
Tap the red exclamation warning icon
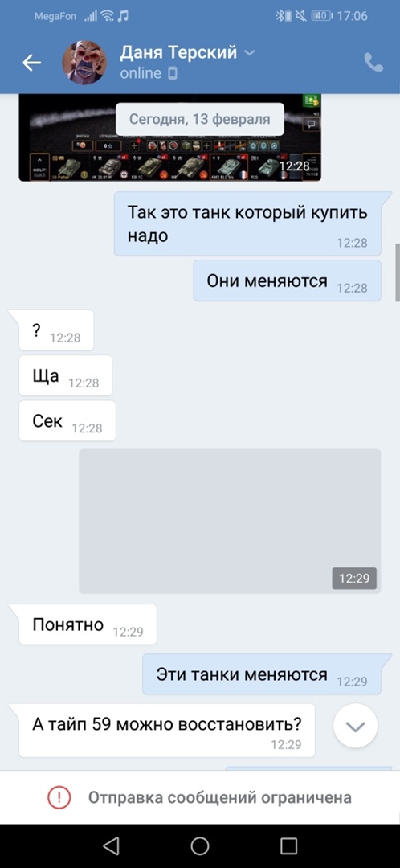point(59,797)
